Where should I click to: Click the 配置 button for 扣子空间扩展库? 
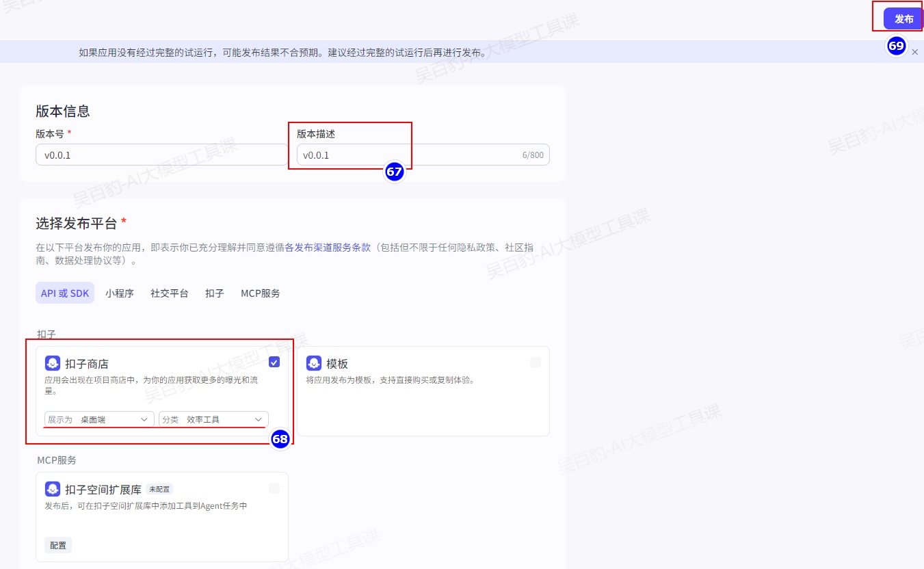[58, 545]
